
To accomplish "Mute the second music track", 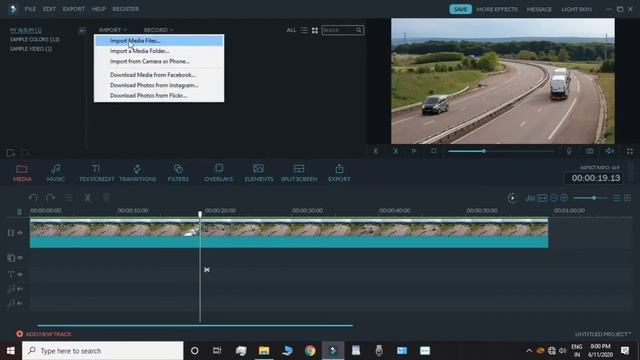I will pyautogui.click(x=20, y=303).
